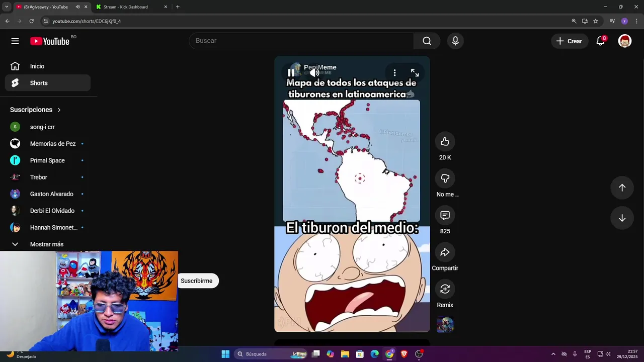This screenshot has width=644, height=362.
Task: Go back in browser history
Action: coord(7,21)
